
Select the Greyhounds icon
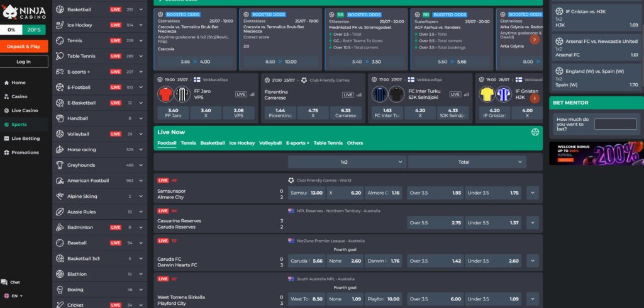[60, 165]
